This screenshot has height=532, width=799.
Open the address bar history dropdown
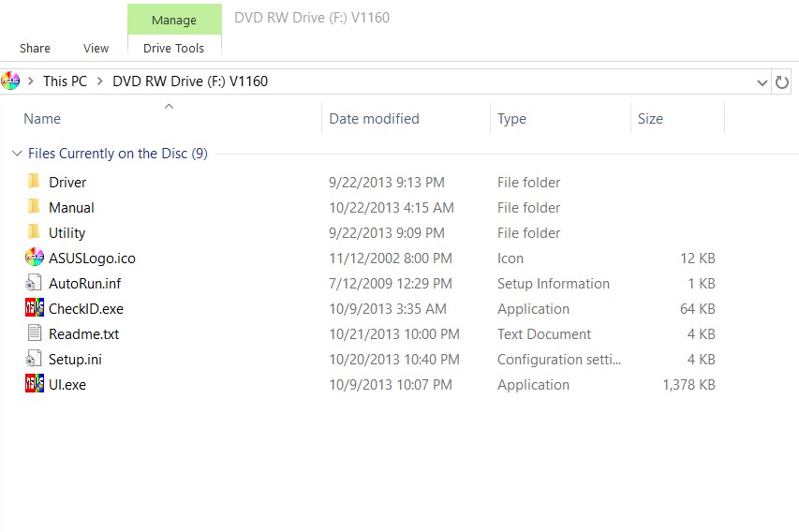[762, 82]
